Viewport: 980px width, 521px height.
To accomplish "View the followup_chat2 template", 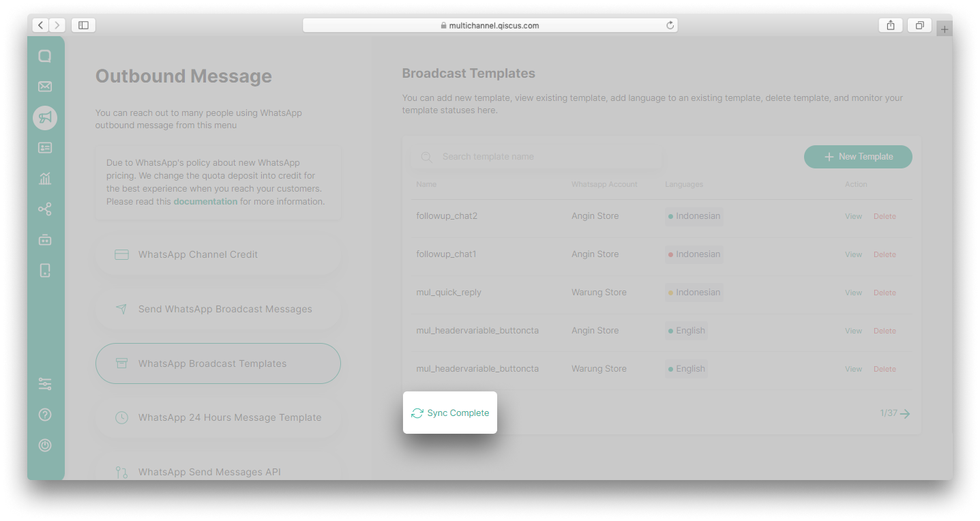I will coord(854,216).
